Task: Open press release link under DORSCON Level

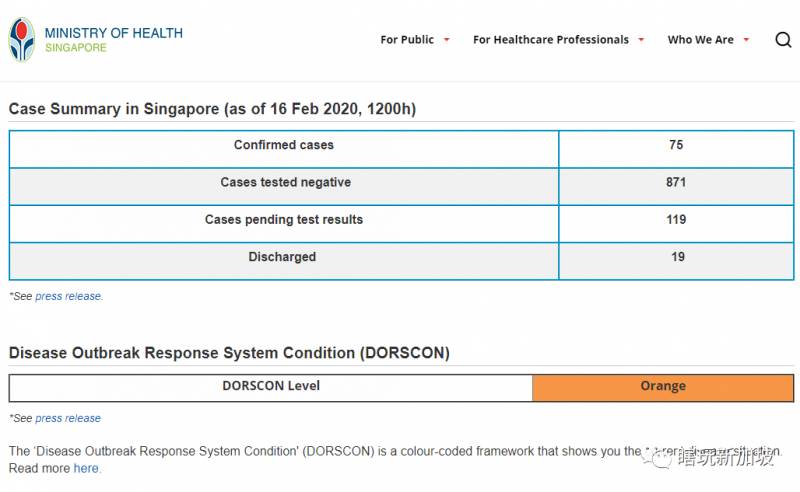Action: click(x=68, y=419)
